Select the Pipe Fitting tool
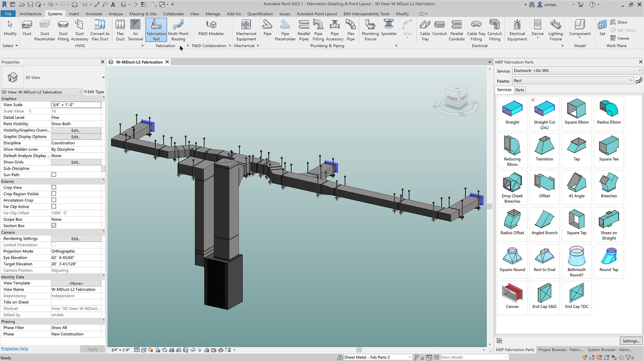The width and height of the screenshot is (644, 362). tap(318, 29)
